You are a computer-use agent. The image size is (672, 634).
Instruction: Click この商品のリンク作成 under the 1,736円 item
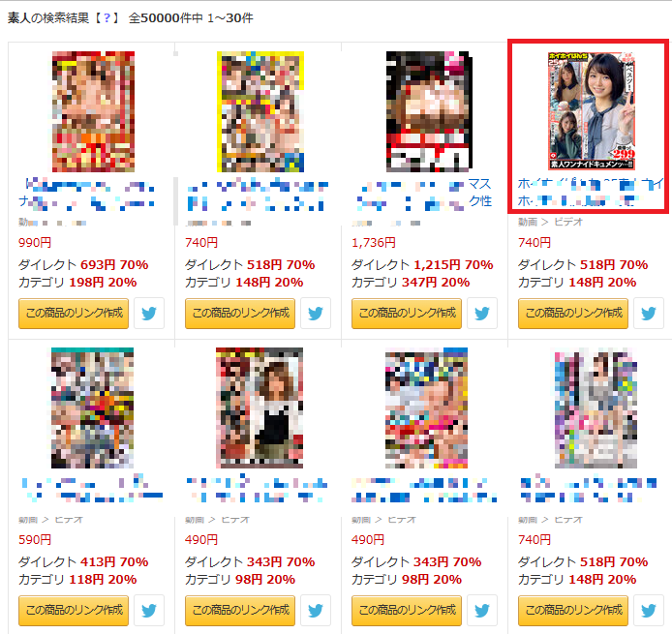point(407,314)
